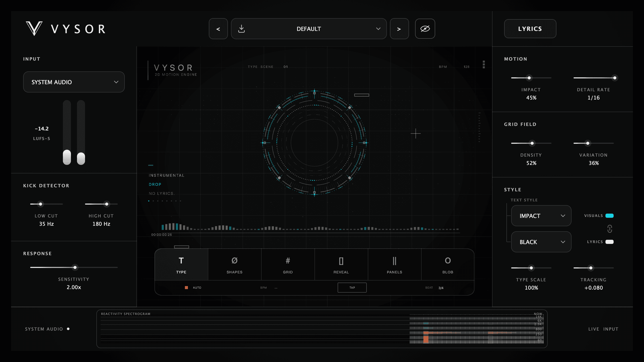Adjust the Variation slider handle
The height and width of the screenshot is (362, 644).
tap(588, 143)
